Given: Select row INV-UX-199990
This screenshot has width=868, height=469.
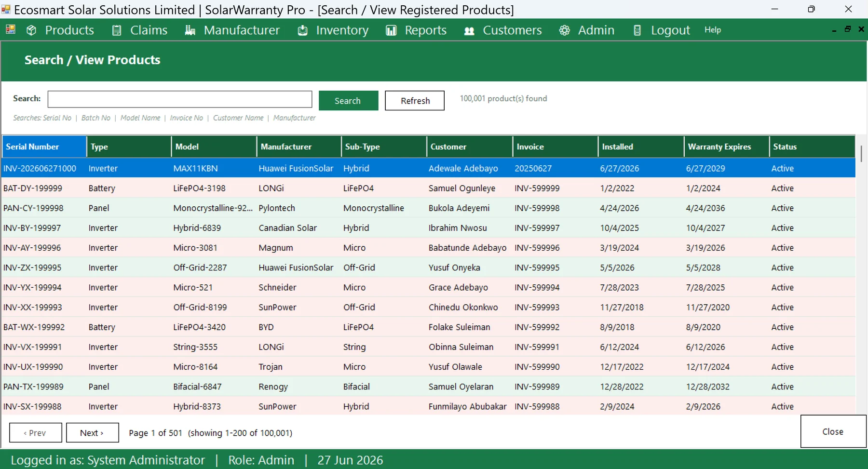Looking at the screenshot, I should tap(429, 366).
